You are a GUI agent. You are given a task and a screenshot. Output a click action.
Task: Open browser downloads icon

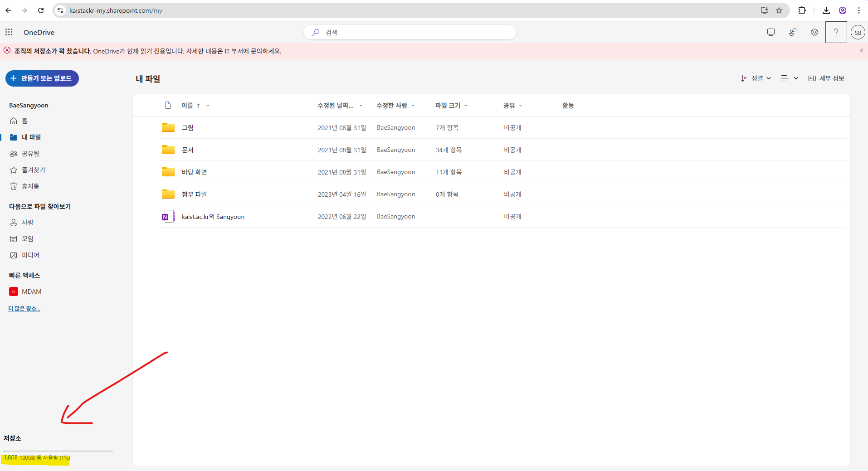pos(826,10)
